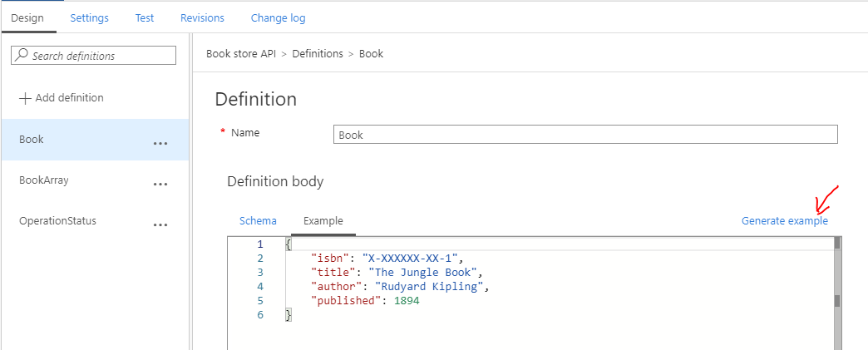Go to the Revisions tab

click(202, 17)
